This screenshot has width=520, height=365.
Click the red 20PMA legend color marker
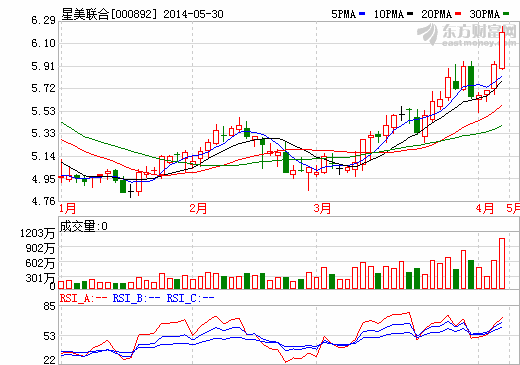[458, 14]
